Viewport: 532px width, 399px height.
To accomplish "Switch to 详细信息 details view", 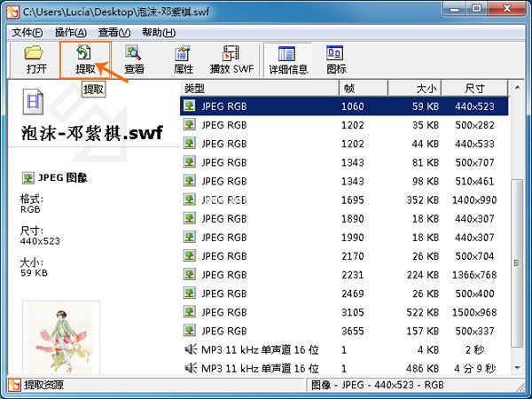I will click(287, 59).
